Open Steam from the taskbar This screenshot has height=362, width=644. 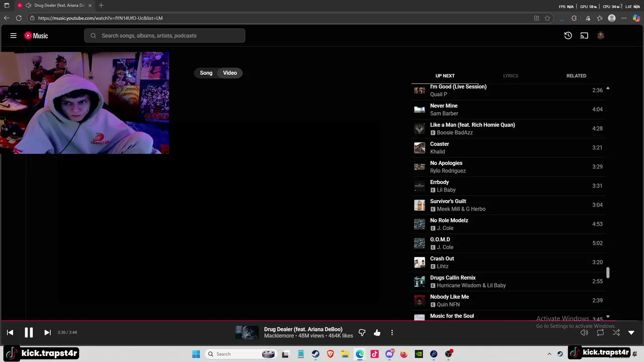tap(315, 354)
